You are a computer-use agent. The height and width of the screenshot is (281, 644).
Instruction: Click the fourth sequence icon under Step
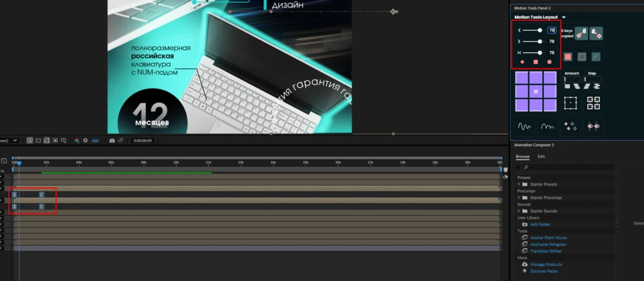tap(597, 86)
